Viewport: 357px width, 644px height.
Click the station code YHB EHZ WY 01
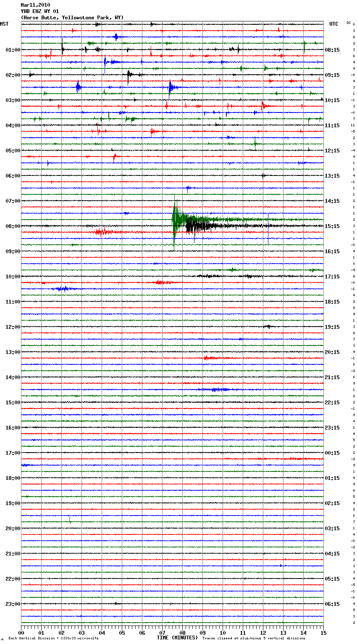tap(40, 11)
